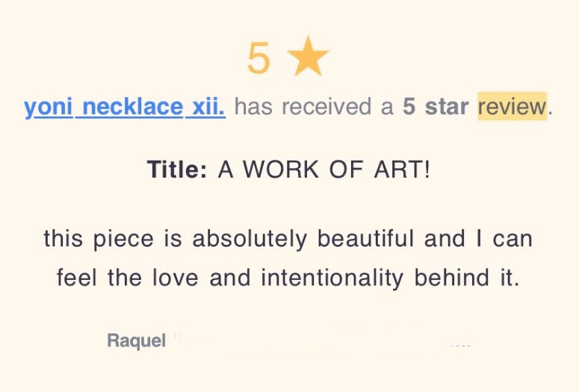
Task: Click the "A WORK OF ART!" review title
Action: tap(324, 169)
